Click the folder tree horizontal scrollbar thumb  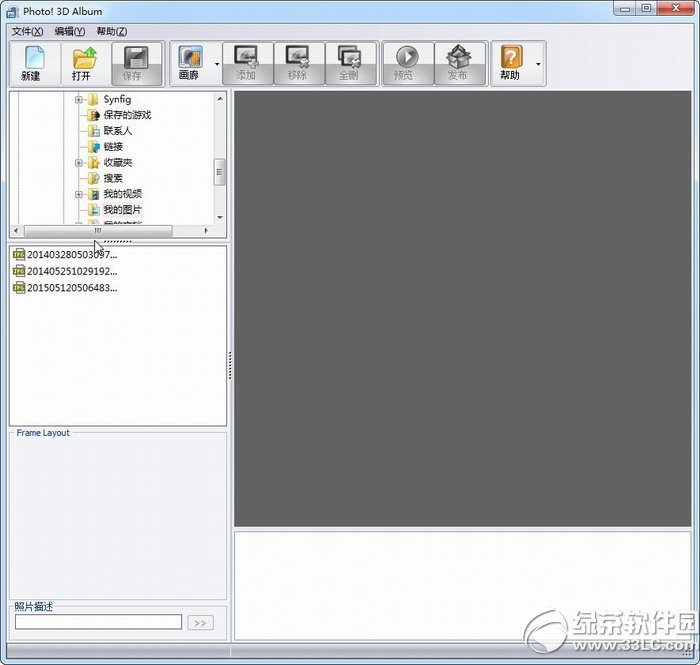point(98,231)
